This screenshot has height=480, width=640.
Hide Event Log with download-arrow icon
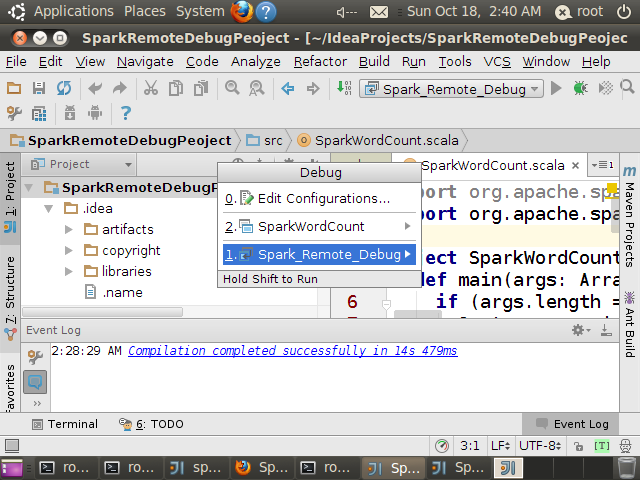pyautogui.click(x=606, y=330)
